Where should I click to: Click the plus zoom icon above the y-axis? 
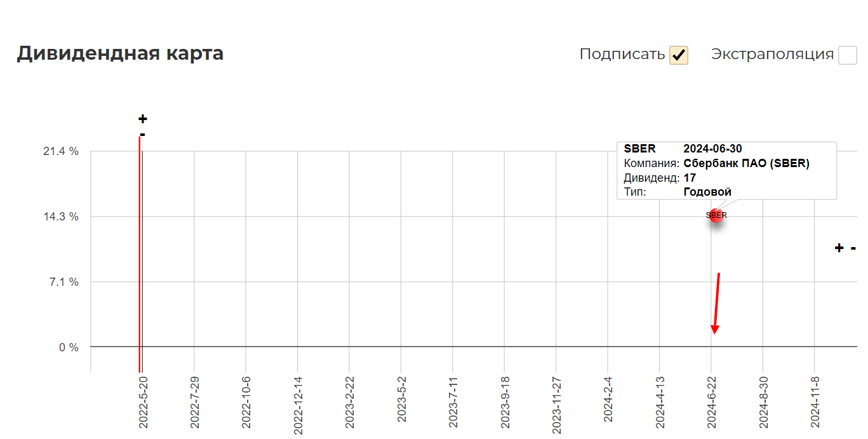[x=143, y=119]
